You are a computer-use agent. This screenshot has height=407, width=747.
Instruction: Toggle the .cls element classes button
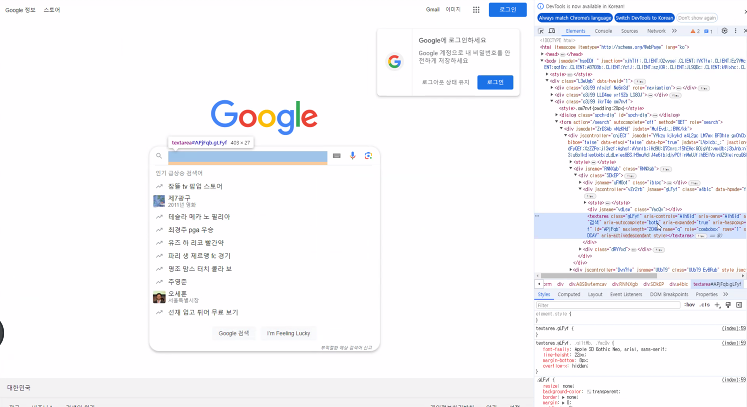pos(705,305)
